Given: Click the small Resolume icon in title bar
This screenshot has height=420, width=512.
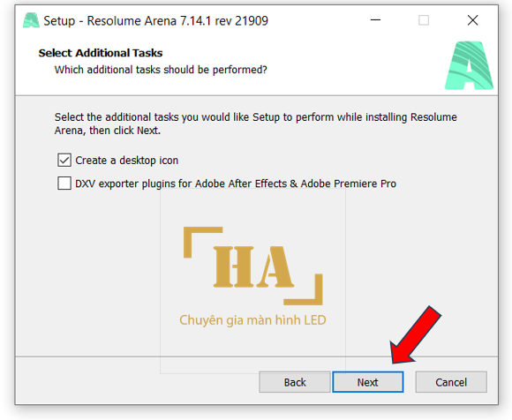Looking at the screenshot, I should 31,20.
